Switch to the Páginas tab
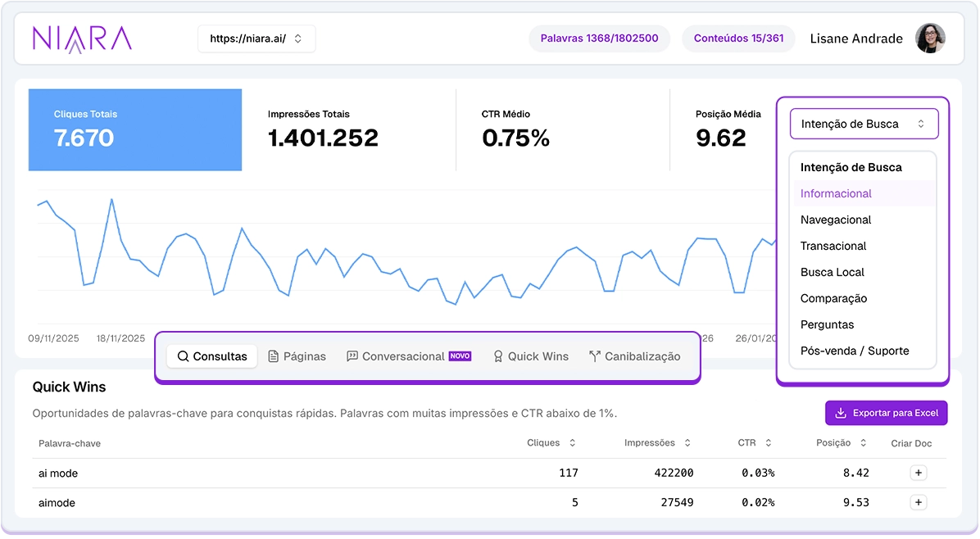The width and height of the screenshot is (980, 539). pos(297,356)
